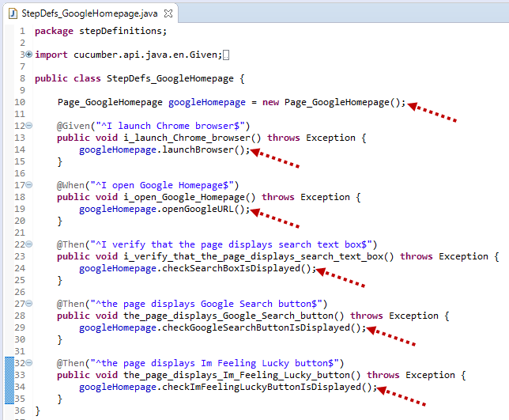Viewport: 509px width, 420px height.
Task: Click 'Page_GoogleHomepage();' constructor call on line 10
Action: click(x=345, y=103)
